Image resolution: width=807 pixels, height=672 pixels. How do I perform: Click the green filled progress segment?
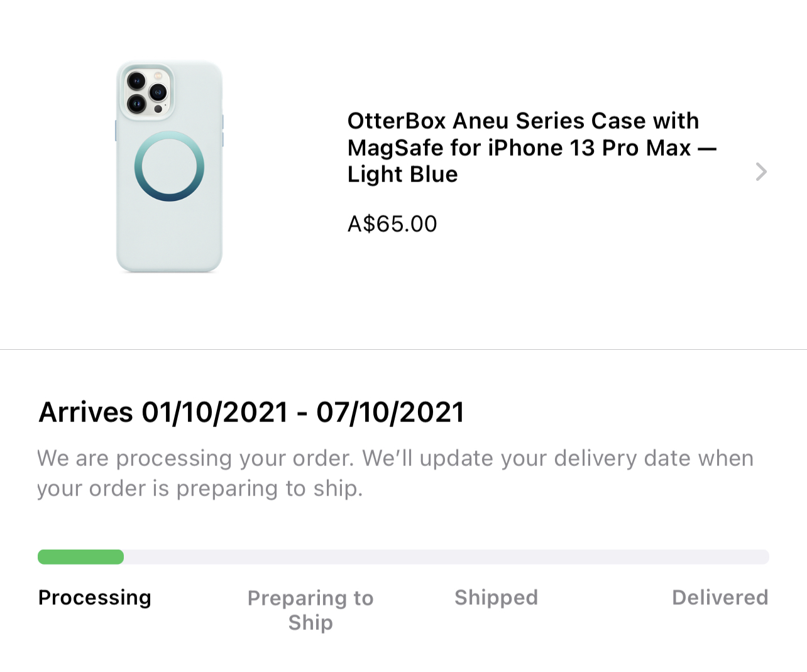80,557
